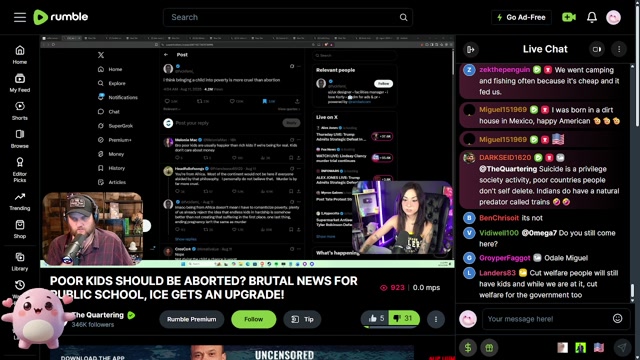Open the user profile avatar menu
Viewport: 640px width, 360px height.
pos(613,17)
